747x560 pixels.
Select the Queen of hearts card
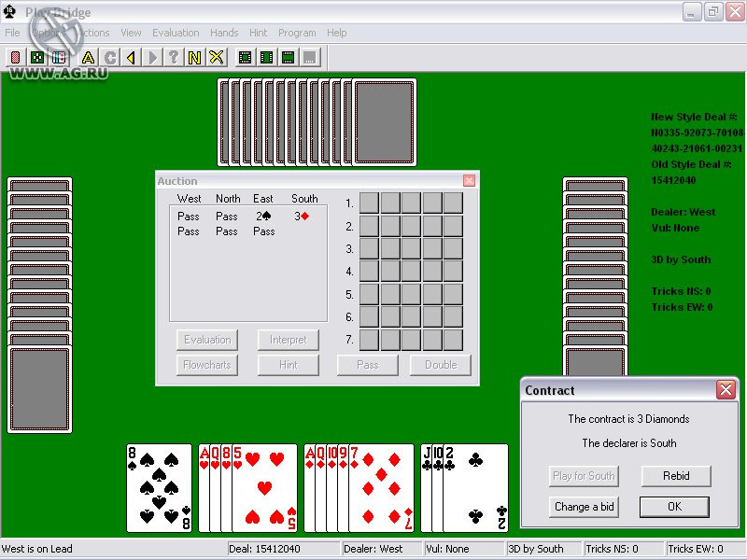coord(215,488)
